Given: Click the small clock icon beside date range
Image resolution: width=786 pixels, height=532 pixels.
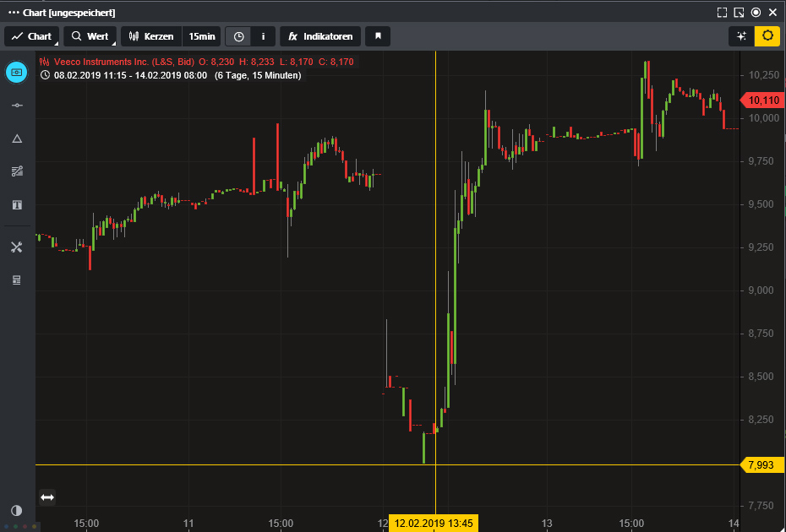Looking at the screenshot, I should [x=45, y=76].
